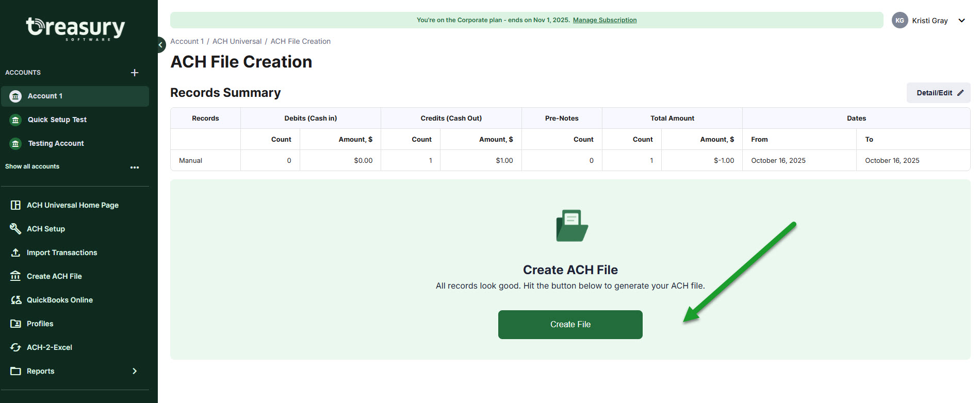Open the accounts three-dot options menu

(x=135, y=167)
